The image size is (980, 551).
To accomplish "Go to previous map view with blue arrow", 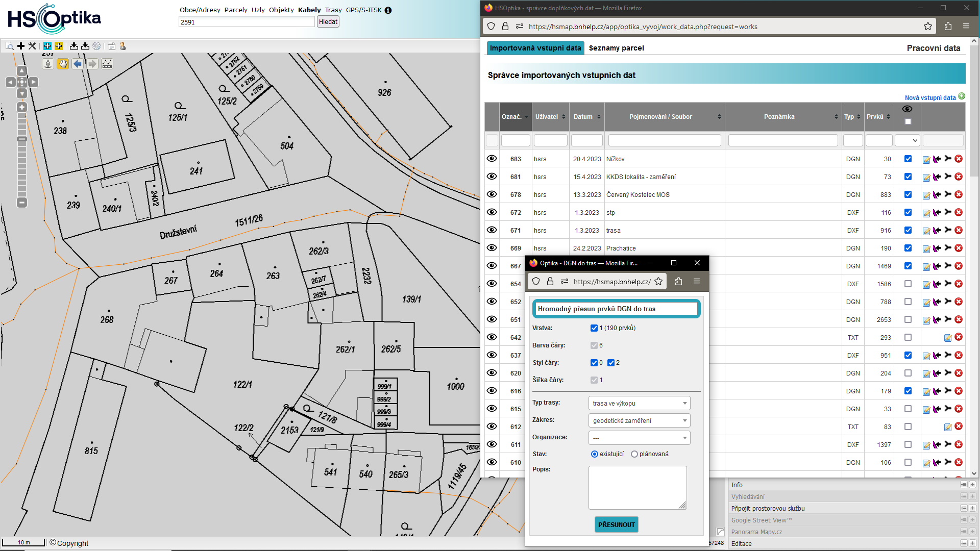I will tap(78, 64).
